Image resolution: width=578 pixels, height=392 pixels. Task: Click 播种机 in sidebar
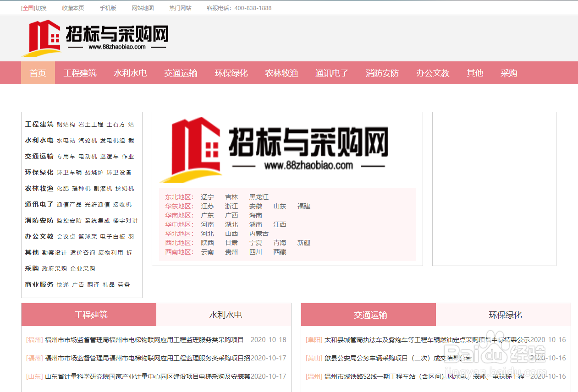pyautogui.click(x=81, y=189)
